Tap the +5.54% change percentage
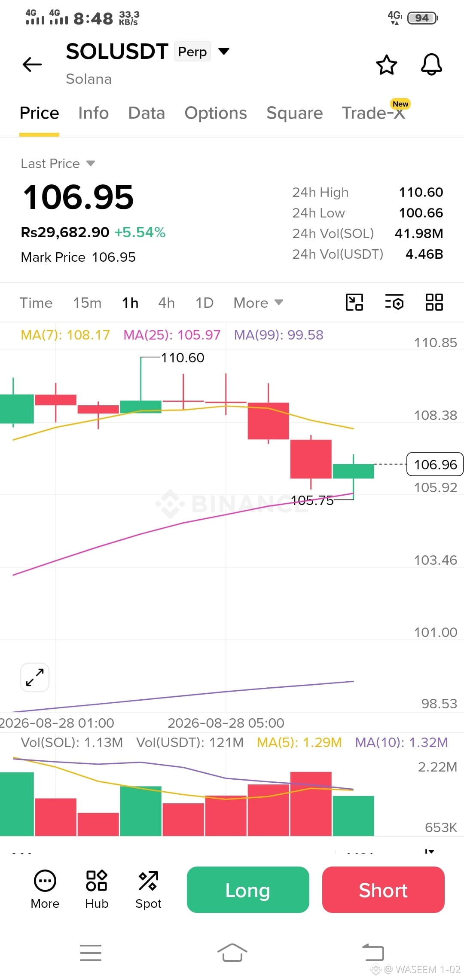 coord(140,232)
